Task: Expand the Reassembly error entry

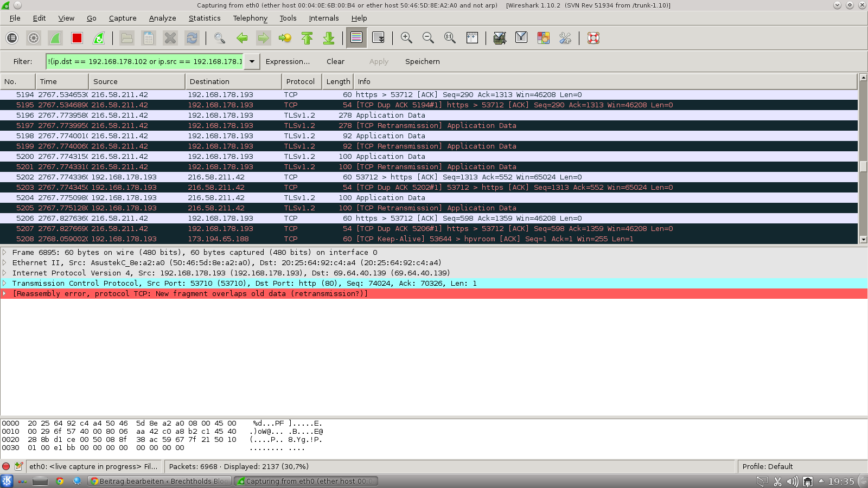Action: tap(5, 293)
